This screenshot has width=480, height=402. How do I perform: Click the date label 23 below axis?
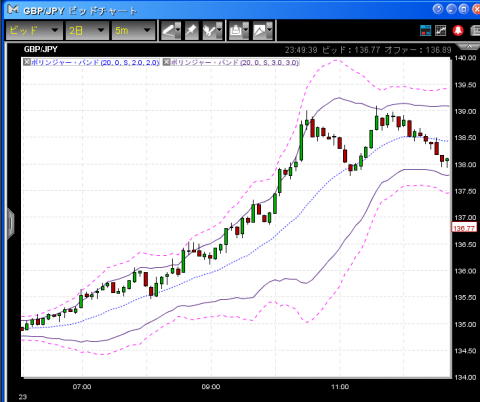(x=23, y=397)
